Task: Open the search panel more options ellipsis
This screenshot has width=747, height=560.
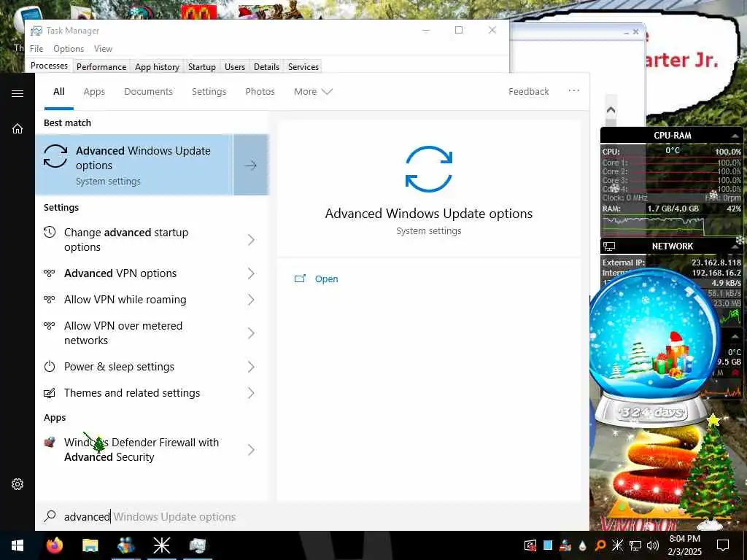Action: coord(573,90)
